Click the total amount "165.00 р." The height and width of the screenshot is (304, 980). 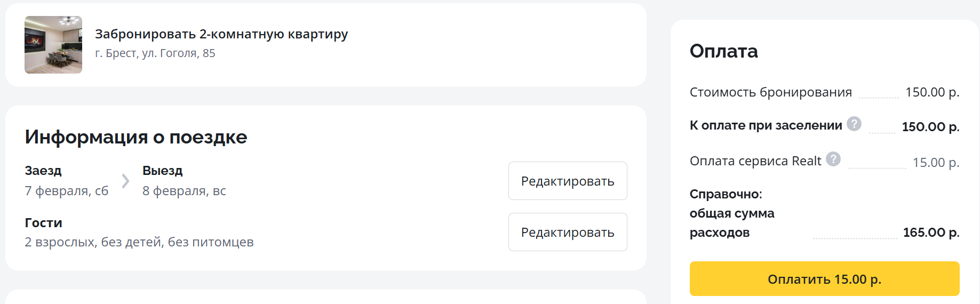coord(931,233)
